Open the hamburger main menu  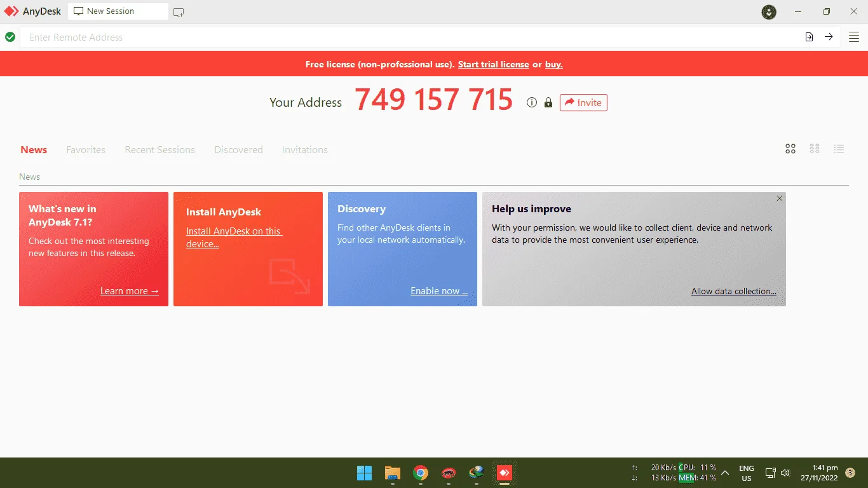[854, 37]
